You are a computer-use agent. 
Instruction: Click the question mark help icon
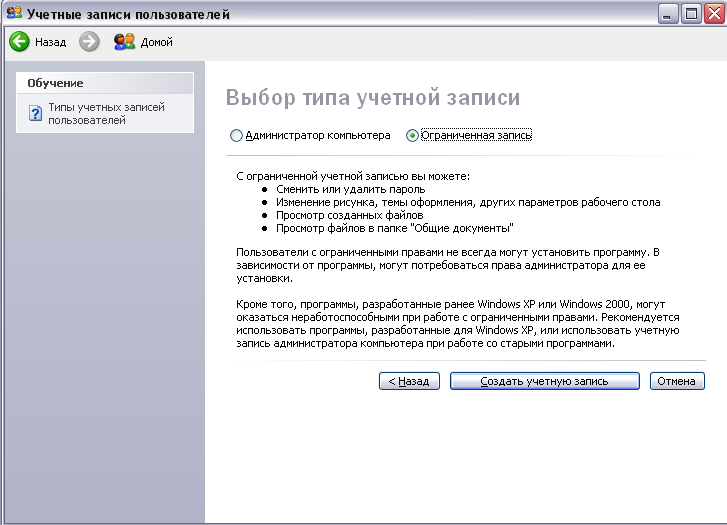coord(35,113)
